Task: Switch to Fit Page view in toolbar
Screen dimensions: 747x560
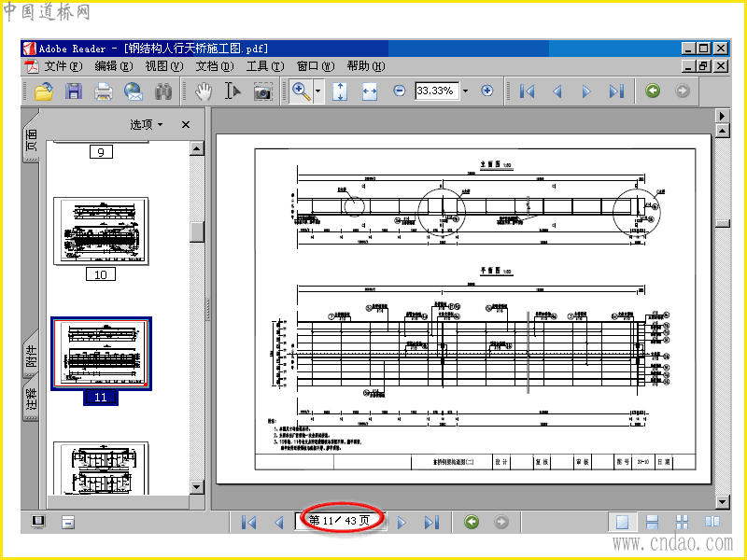Action: [340, 91]
